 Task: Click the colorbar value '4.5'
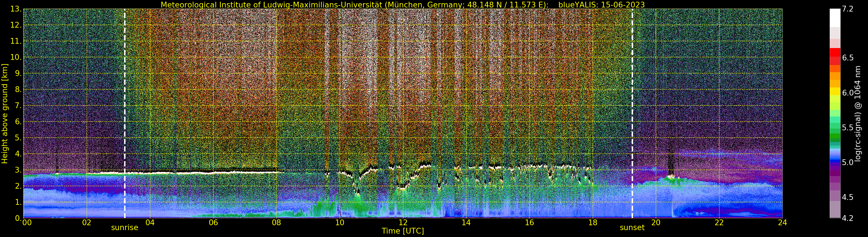(848, 197)
